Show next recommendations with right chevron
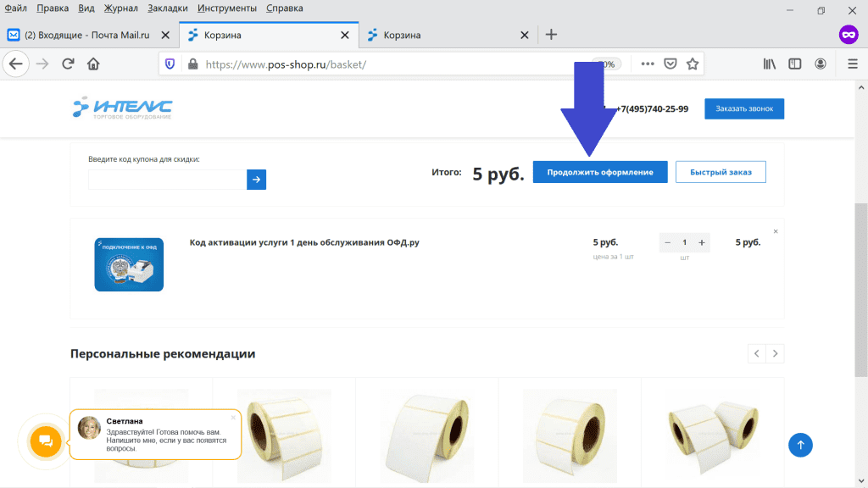 click(x=775, y=353)
